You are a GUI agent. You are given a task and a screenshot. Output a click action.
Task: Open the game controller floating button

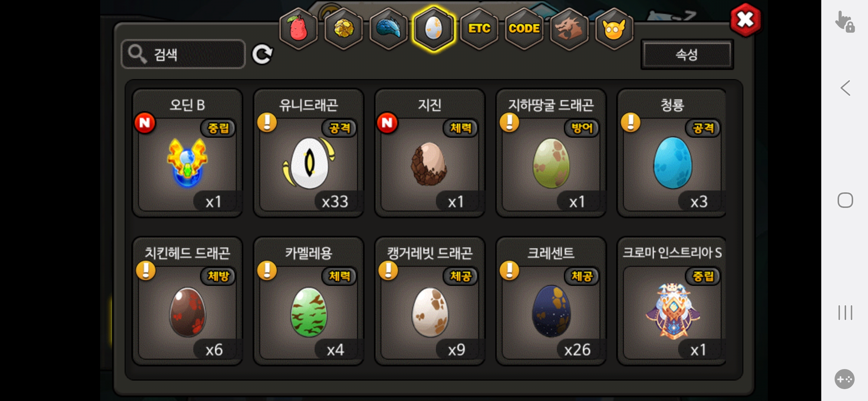845,379
